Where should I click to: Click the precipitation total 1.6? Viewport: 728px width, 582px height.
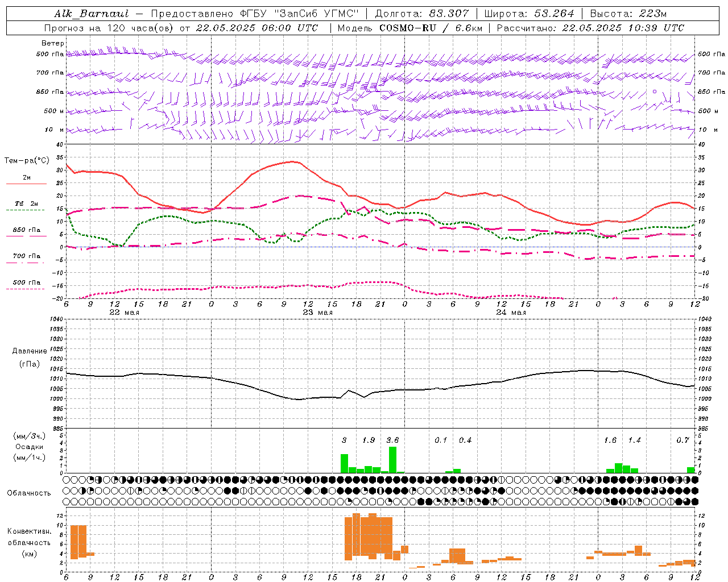pyautogui.click(x=610, y=440)
